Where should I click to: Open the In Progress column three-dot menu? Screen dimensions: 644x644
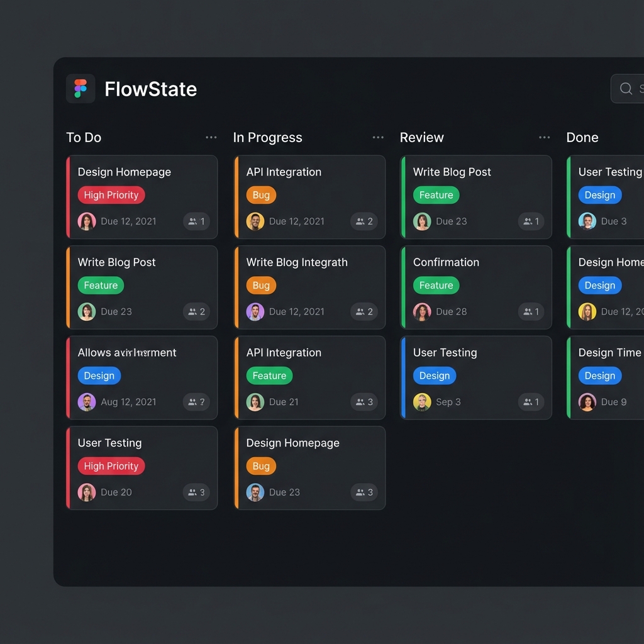[377, 138]
